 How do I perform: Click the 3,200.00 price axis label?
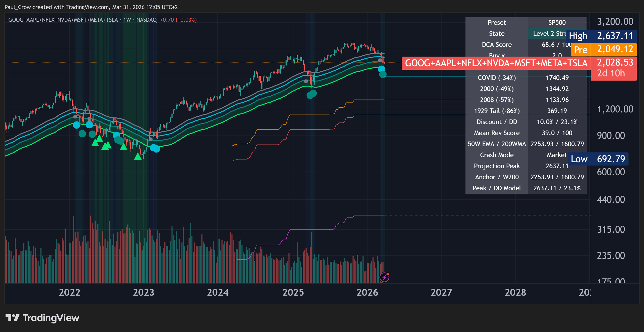(615, 22)
